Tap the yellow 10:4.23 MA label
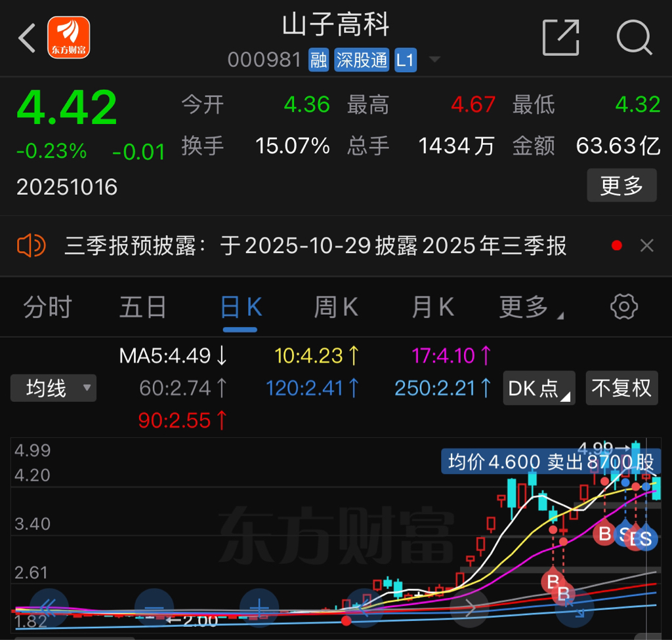The height and width of the screenshot is (640, 672). click(x=317, y=355)
